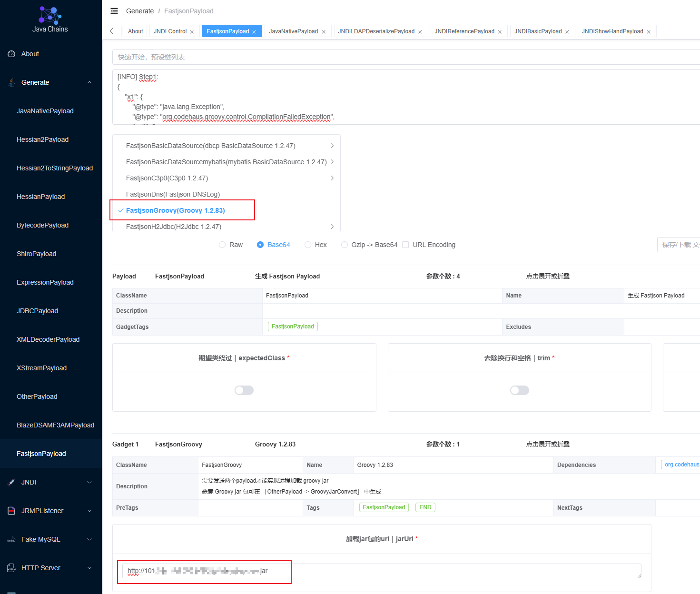Enable the URL Encoding checkbox
The width and height of the screenshot is (700, 594).
point(405,245)
